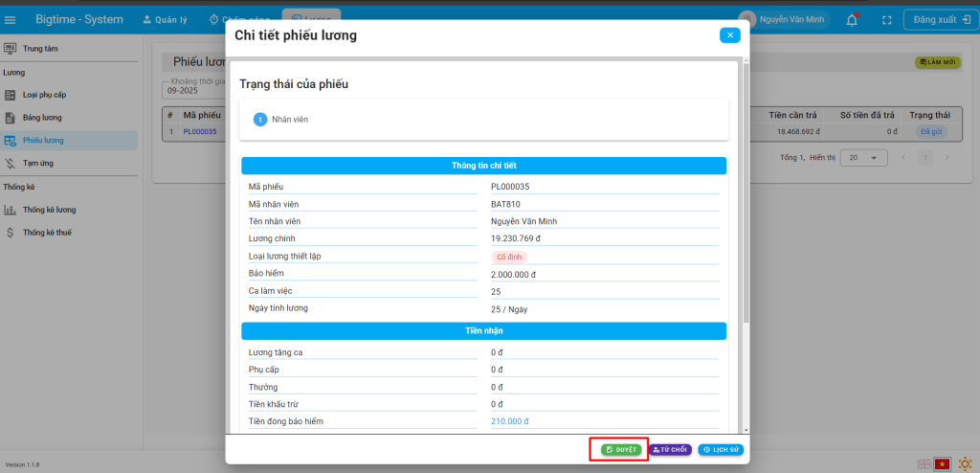The width and height of the screenshot is (980, 473).
Task: Open Lịch sử history of the payslip
Action: point(720,449)
